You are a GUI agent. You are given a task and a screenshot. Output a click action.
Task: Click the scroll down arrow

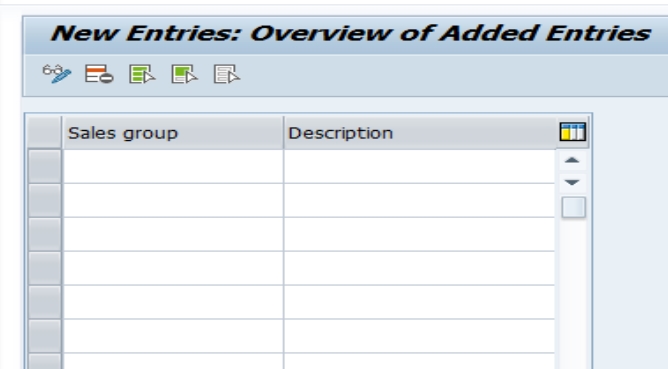[572, 183]
